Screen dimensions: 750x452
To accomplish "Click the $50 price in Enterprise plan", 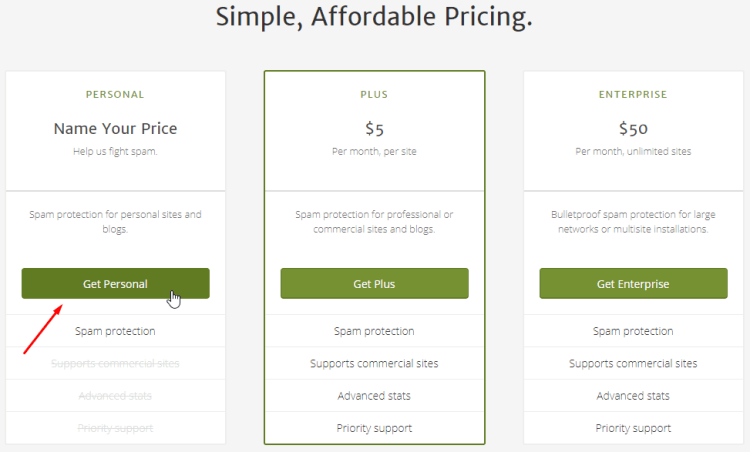I will click(x=633, y=128).
